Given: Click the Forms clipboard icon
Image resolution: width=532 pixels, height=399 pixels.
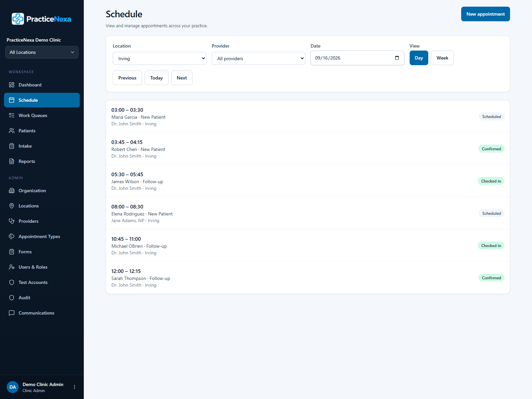Looking at the screenshot, I should (12, 252).
